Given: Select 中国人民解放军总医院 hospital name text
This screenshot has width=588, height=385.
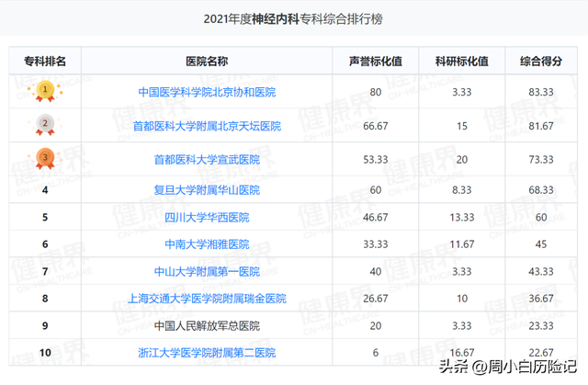Looking at the screenshot, I should (x=207, y=326).
